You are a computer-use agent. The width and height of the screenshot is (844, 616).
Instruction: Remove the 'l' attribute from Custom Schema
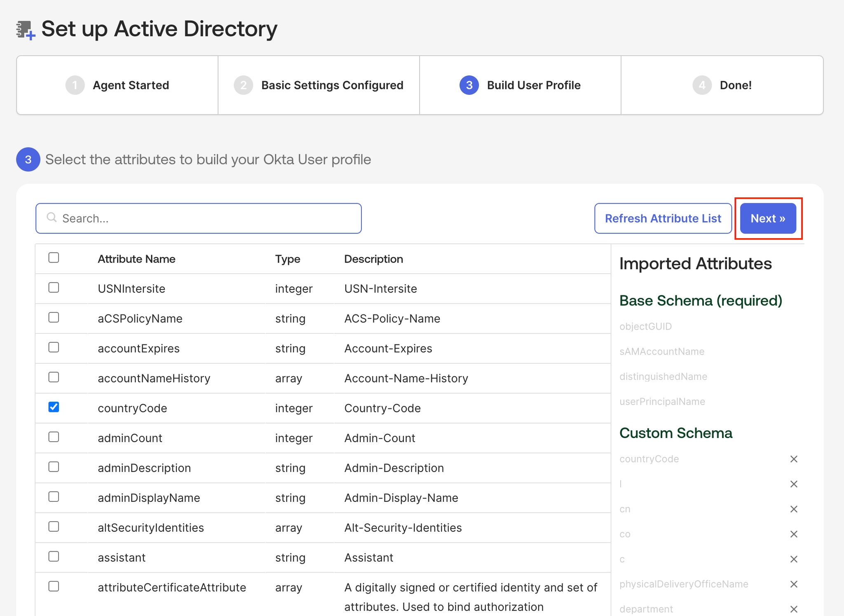794,484
